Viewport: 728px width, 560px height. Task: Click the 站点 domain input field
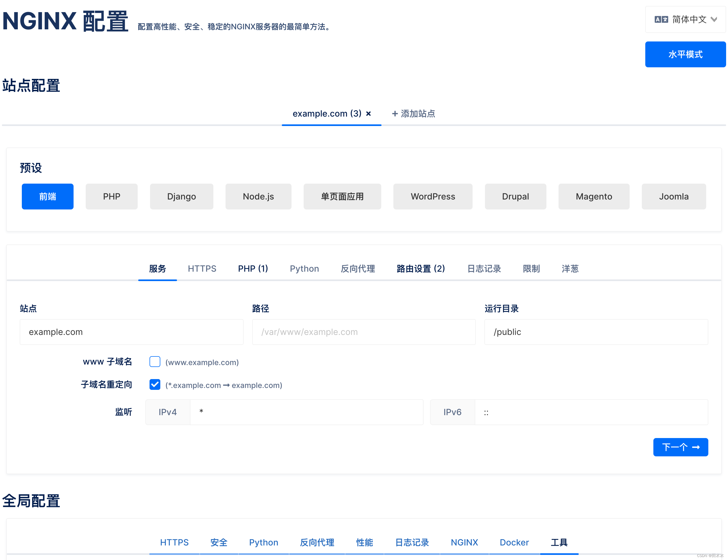[x=132, y=332]
